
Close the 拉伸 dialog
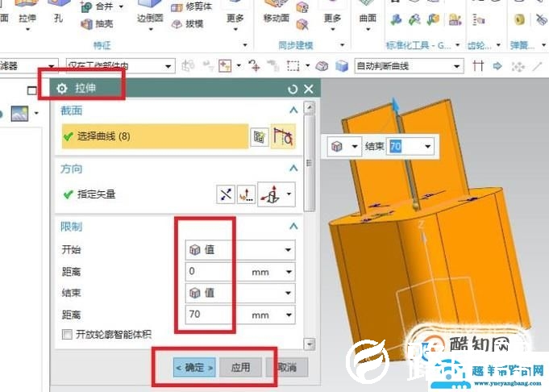pos(309,89)
